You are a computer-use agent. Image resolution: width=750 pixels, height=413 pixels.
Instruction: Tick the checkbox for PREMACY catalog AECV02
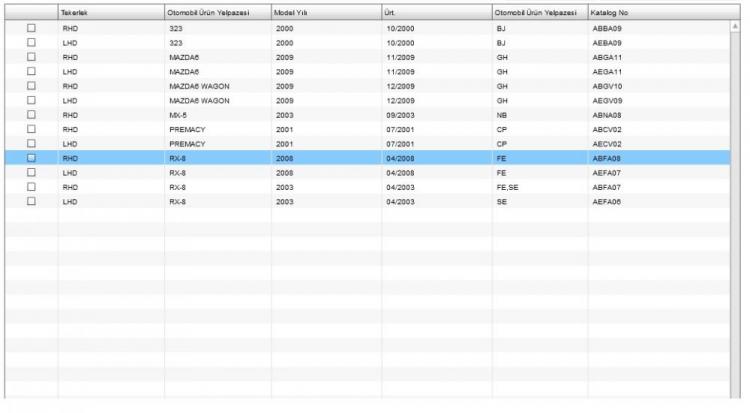tap(31, 144)
